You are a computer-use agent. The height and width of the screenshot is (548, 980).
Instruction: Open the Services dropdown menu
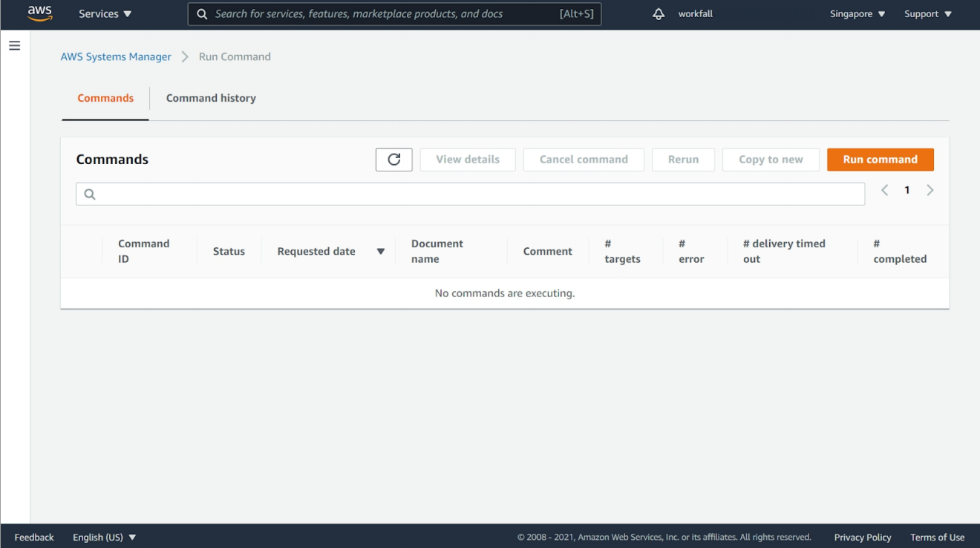pos(105,14)
